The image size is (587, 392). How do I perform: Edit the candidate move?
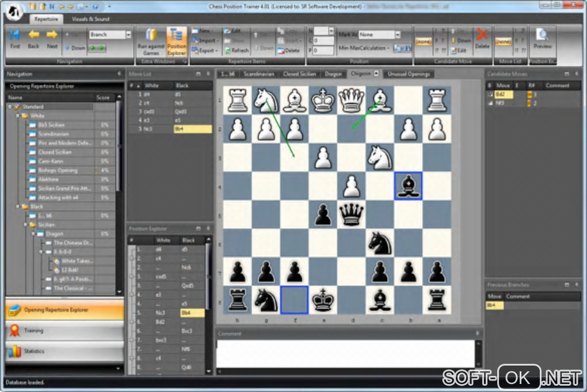coord(459,50)
